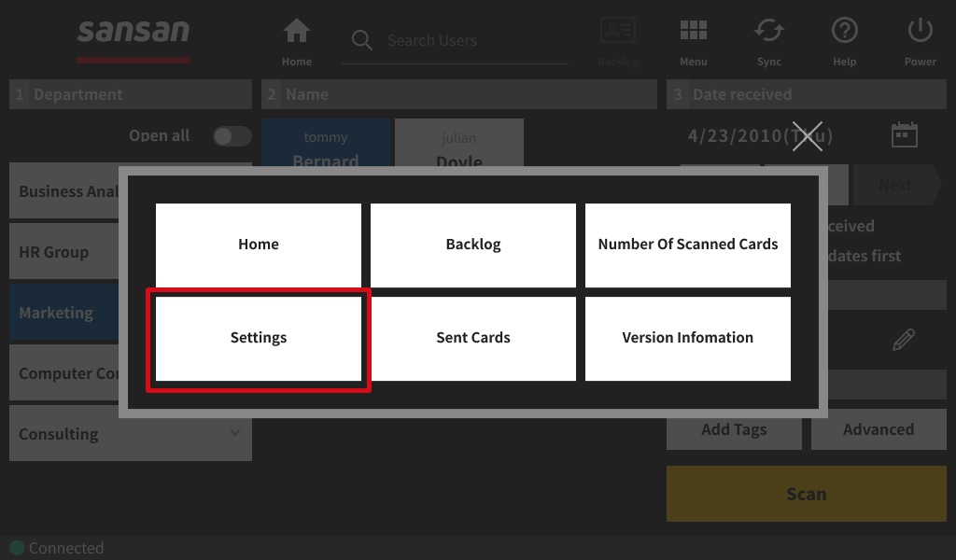Expand the Consulting department chevron

[x=234, y=433]
